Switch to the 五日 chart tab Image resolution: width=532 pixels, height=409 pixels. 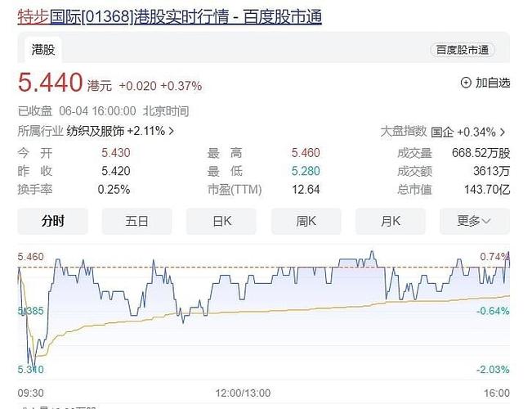[x=137, y=221]
